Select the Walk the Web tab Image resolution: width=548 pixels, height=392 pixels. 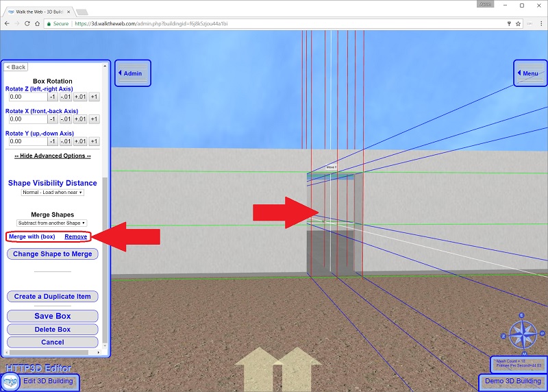pyautogui.click(x=38, y=12)
